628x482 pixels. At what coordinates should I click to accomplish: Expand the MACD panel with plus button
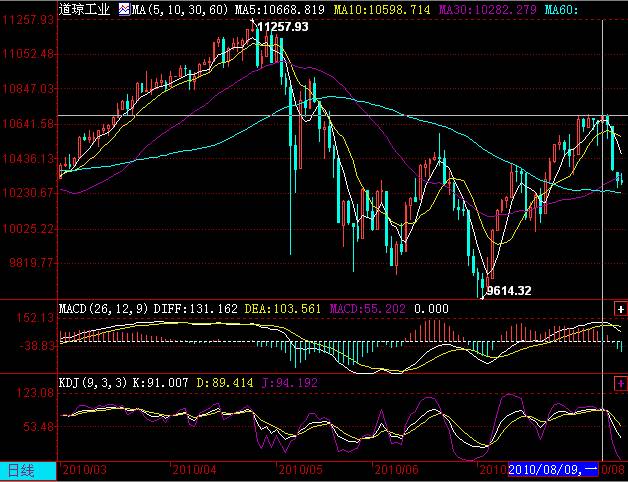(x=620, y=309)
